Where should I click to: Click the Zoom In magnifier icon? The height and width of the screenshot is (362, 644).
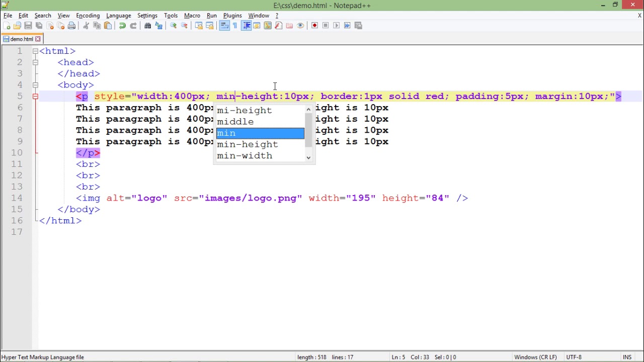coord(173,26)
